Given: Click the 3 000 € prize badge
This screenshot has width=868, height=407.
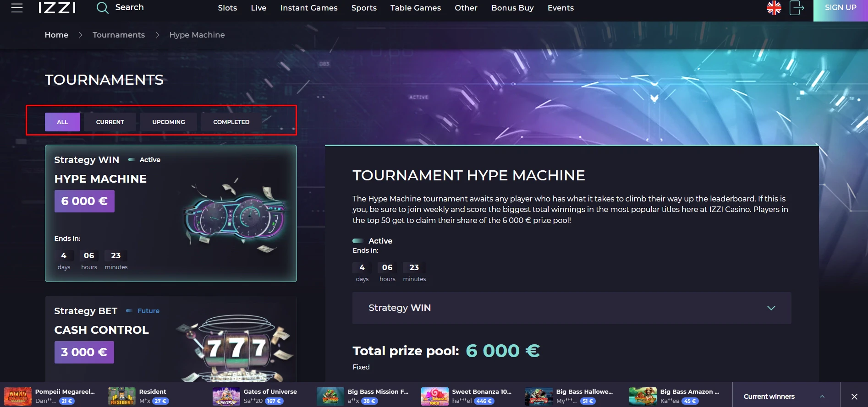Looking at the screenshot, I should [x=84, y=352].
